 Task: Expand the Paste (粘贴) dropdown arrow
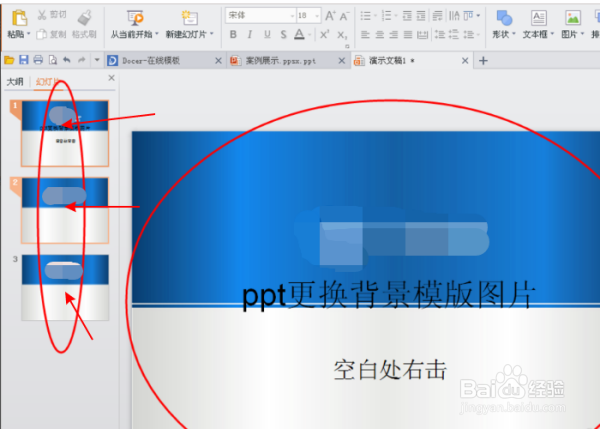coord(29,34)
